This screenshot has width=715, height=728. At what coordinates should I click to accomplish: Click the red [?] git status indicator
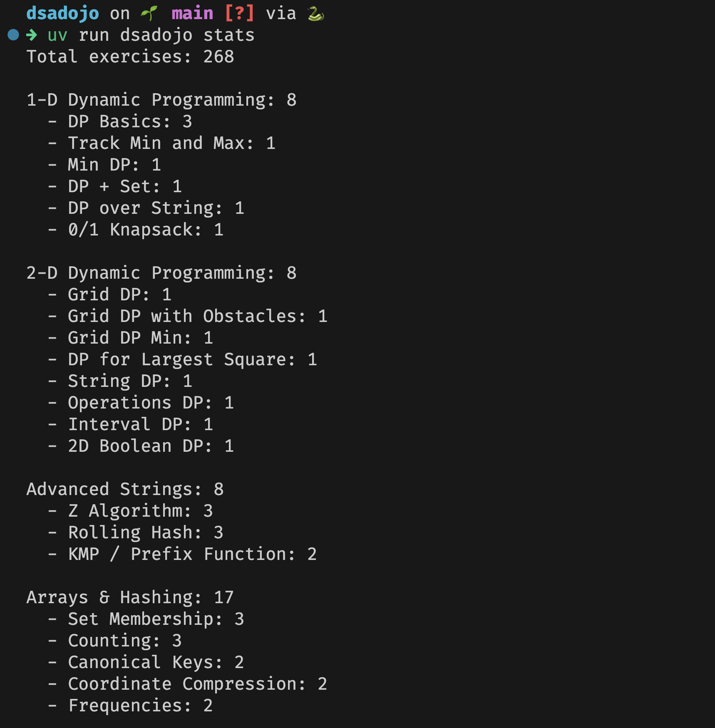coord(239,13)
